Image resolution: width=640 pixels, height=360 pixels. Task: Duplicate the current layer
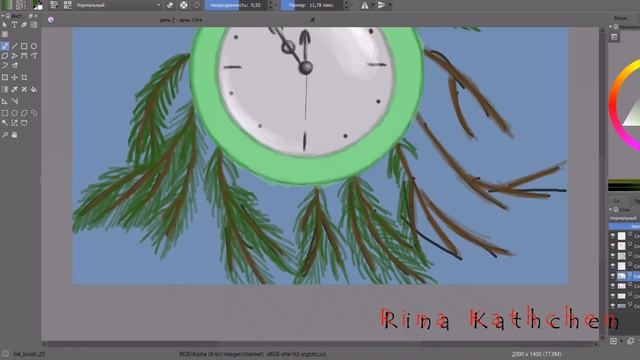tap(631, 341)
